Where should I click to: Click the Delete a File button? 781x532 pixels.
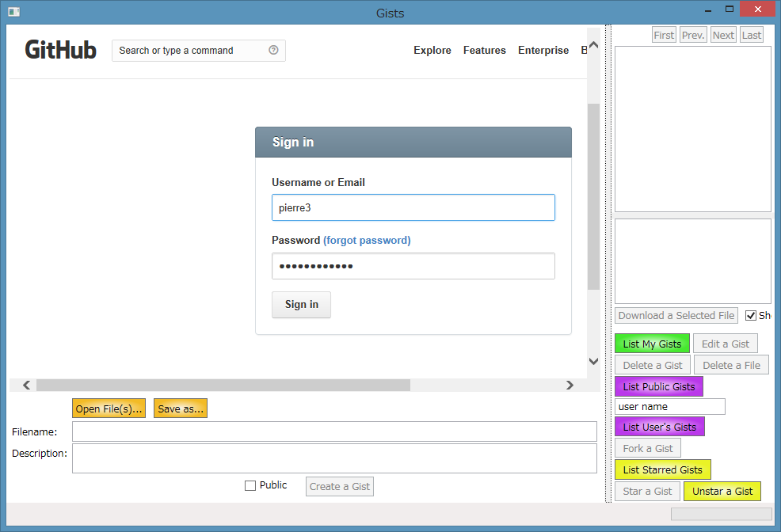(731, 365)
